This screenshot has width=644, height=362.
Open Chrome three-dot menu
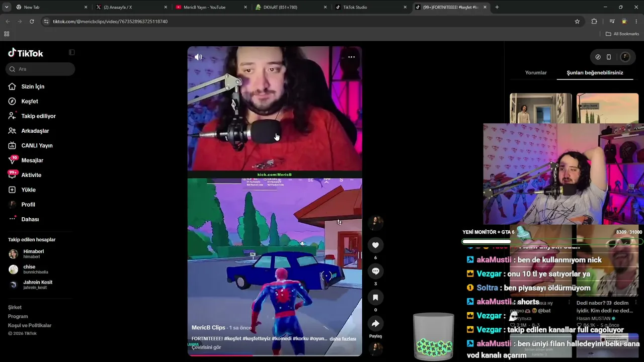(636, 22)
